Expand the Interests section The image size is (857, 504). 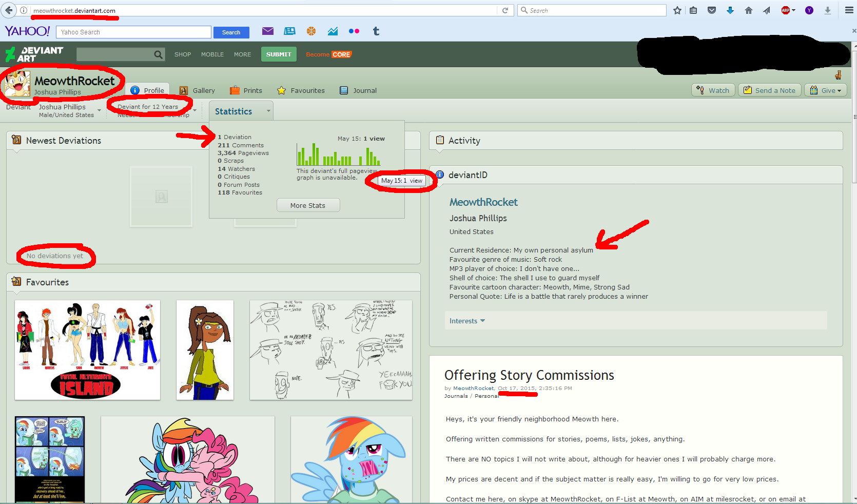coord(467,321)
